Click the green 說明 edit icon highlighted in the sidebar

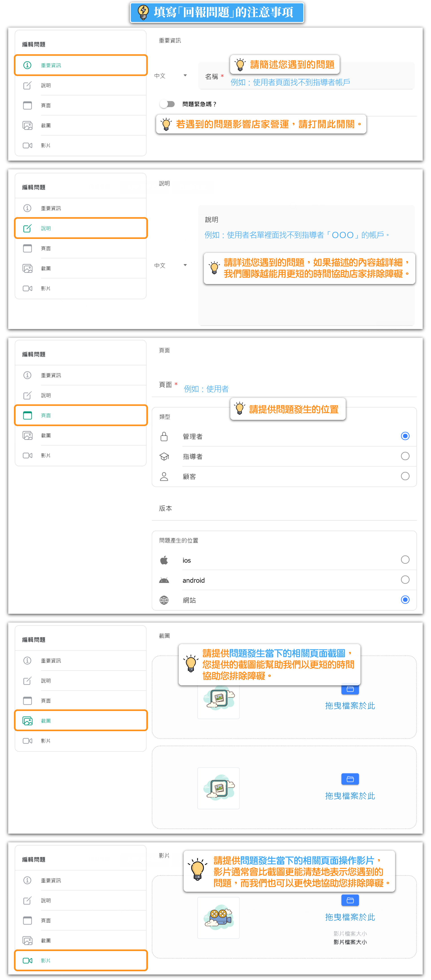27,228
